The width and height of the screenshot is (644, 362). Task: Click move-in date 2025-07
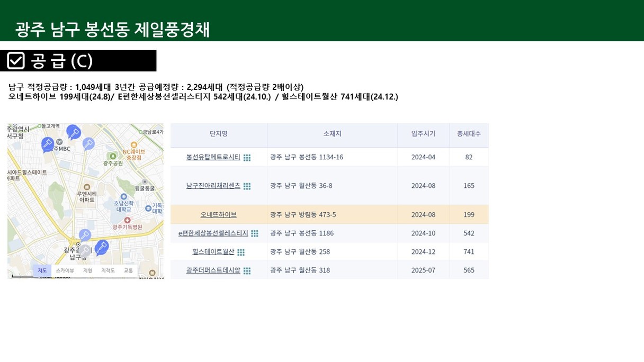pyautogui.click(x=424, y=270)
